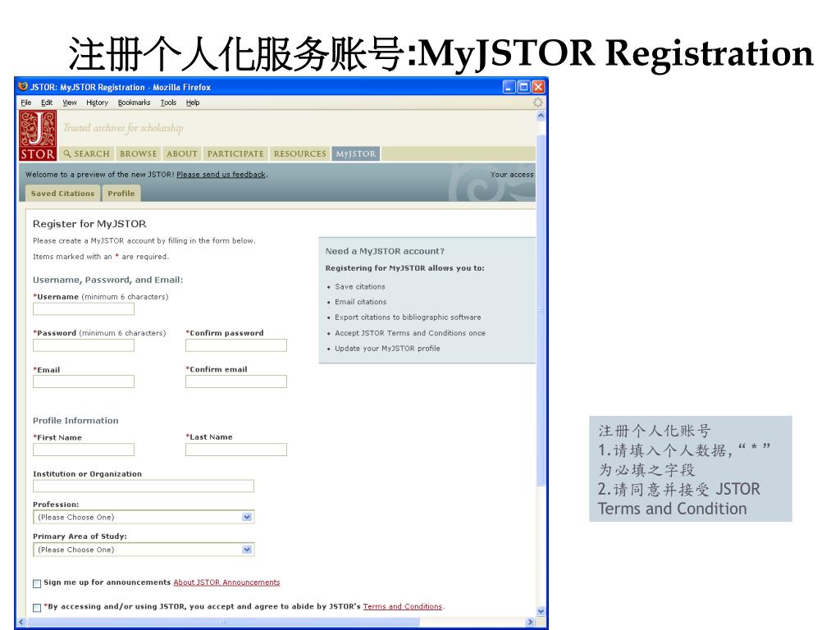Switch to the Profile tab
Screen dimensions: 840x630
coord(121,194)
